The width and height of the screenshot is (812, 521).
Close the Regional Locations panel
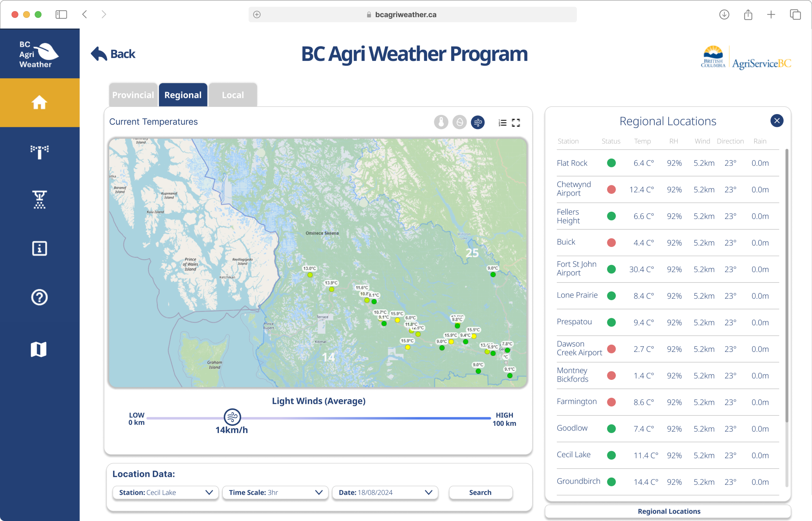[777, 121]
